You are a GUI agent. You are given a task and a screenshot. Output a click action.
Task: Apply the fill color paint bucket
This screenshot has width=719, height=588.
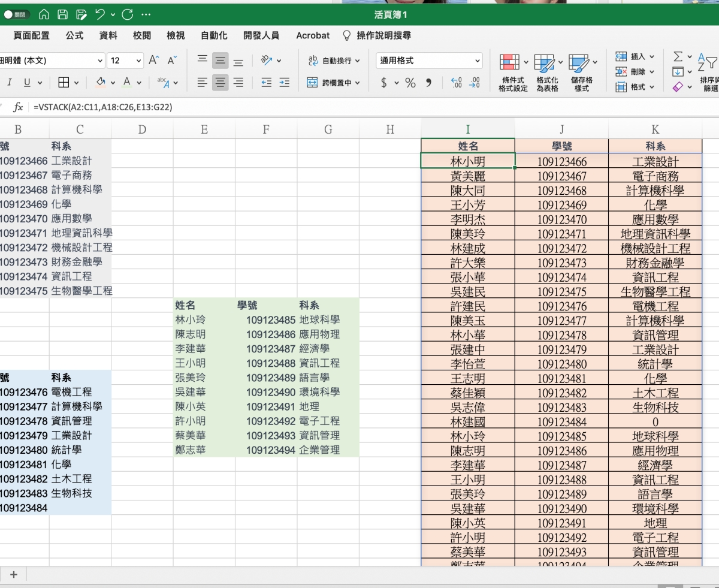click(101, 83)
